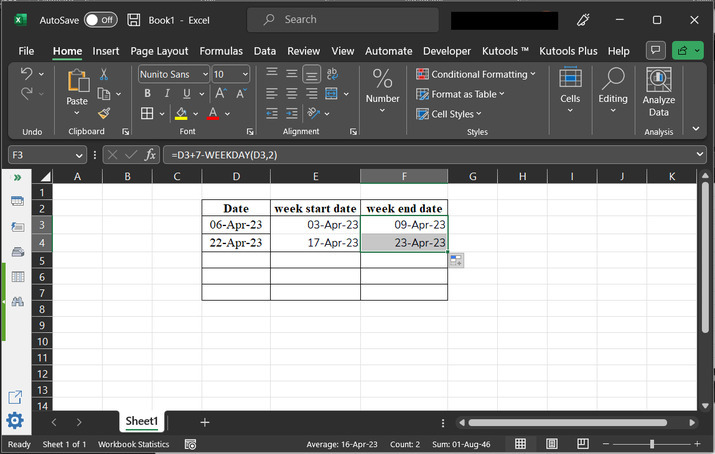
Task: Open the Nunito Sans font name dropdown
Action: [205, 74]
